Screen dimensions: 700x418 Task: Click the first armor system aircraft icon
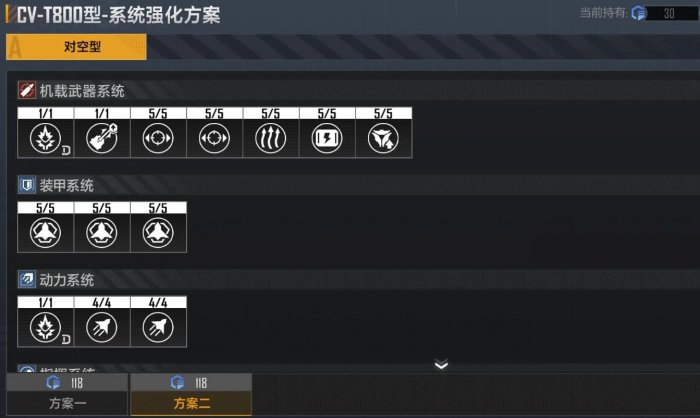(46, 233)
